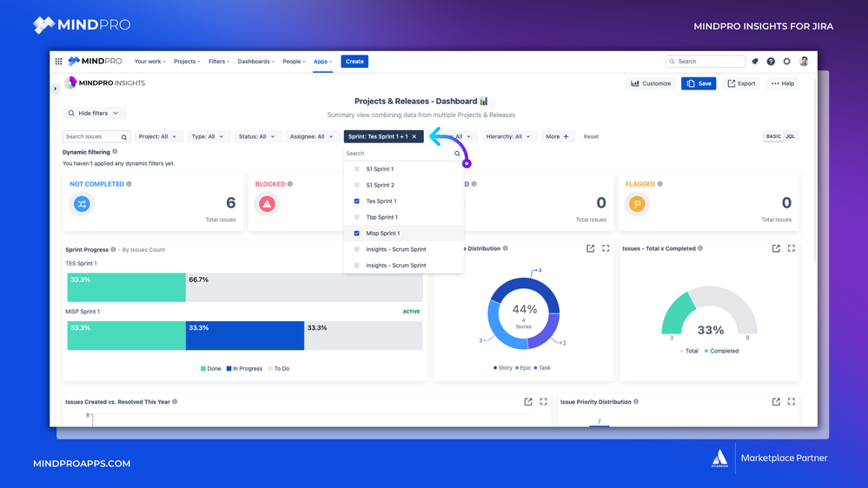The width and height of the screenshot is (868, 488).
Task: Open Issues Created vs. Resolved externally
Action: click(x=528, y=402)
